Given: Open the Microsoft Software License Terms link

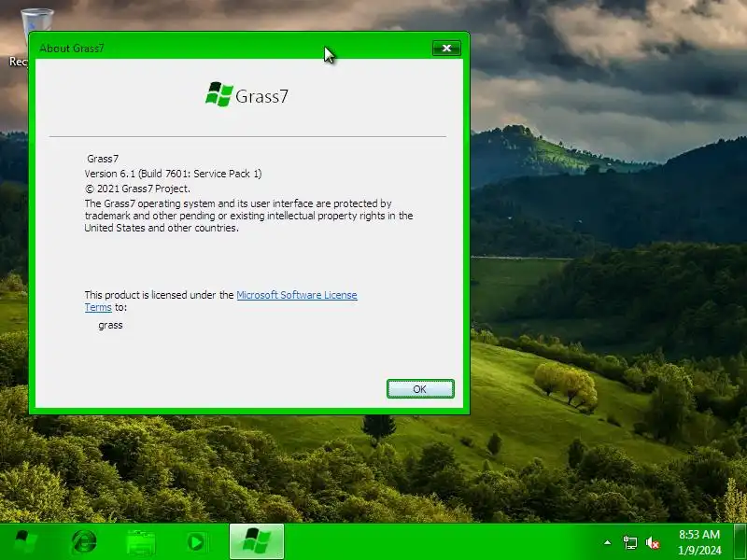Looking at the screenshot, I should (297, 295).
